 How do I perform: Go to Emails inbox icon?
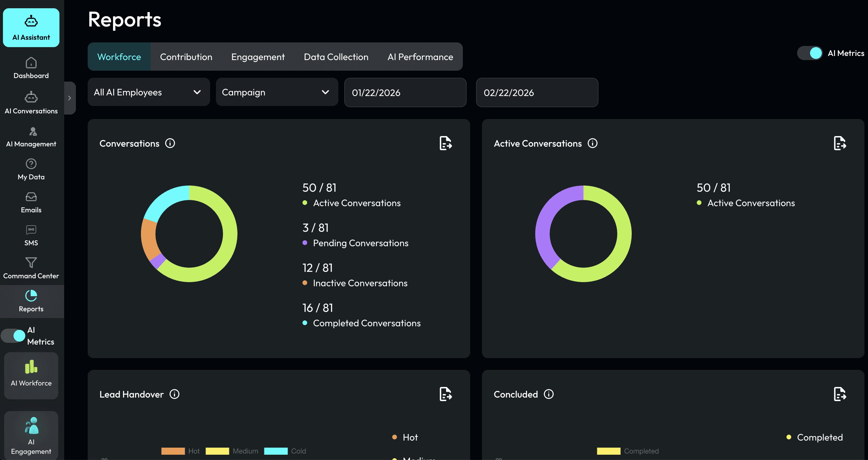31,197
